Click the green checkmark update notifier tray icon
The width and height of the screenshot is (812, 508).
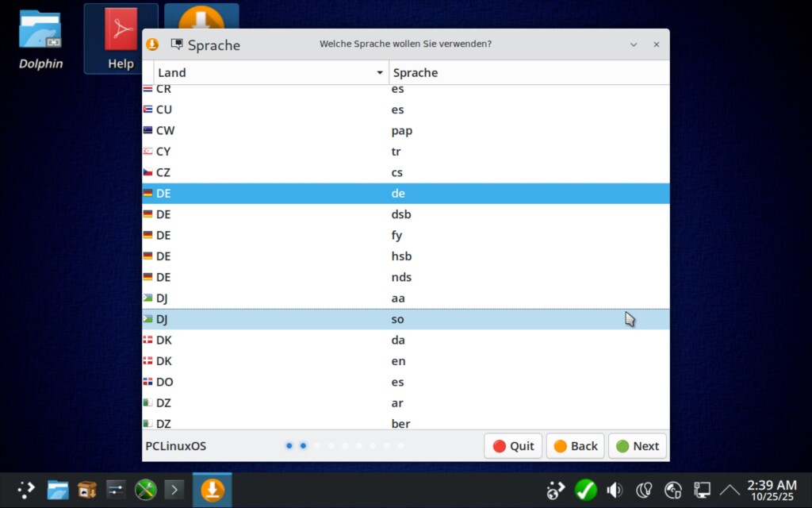585,490
